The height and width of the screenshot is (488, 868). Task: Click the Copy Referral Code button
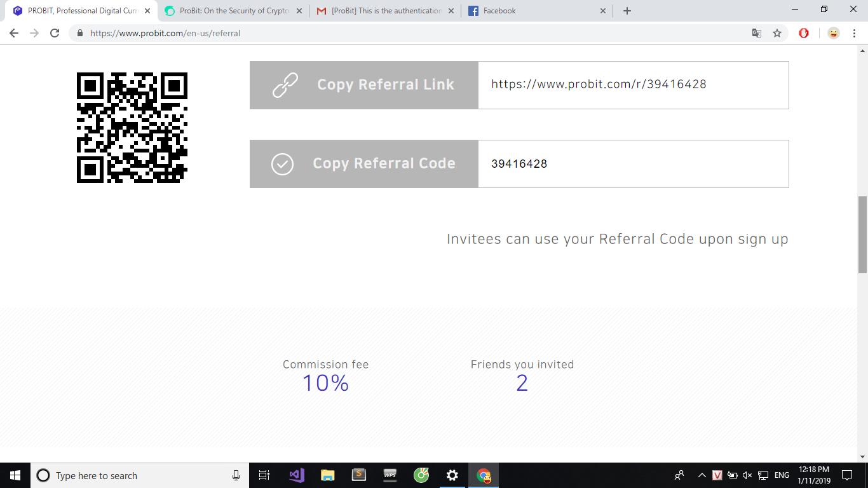point(364,164)
